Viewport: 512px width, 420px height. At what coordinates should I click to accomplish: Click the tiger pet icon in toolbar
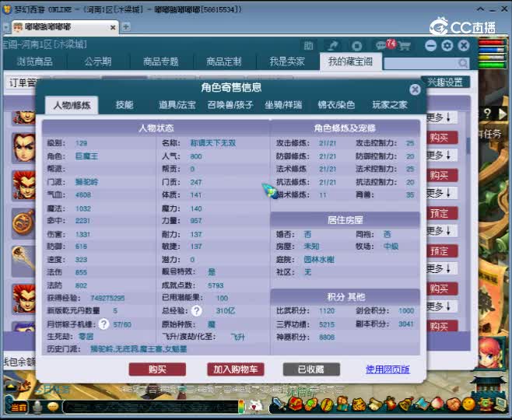click(359, 404)
